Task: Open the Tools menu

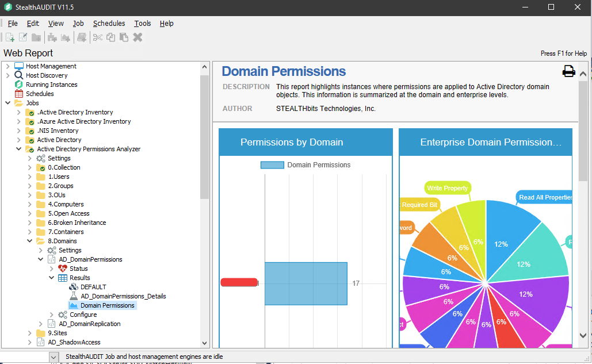Action: pos(142,23)
